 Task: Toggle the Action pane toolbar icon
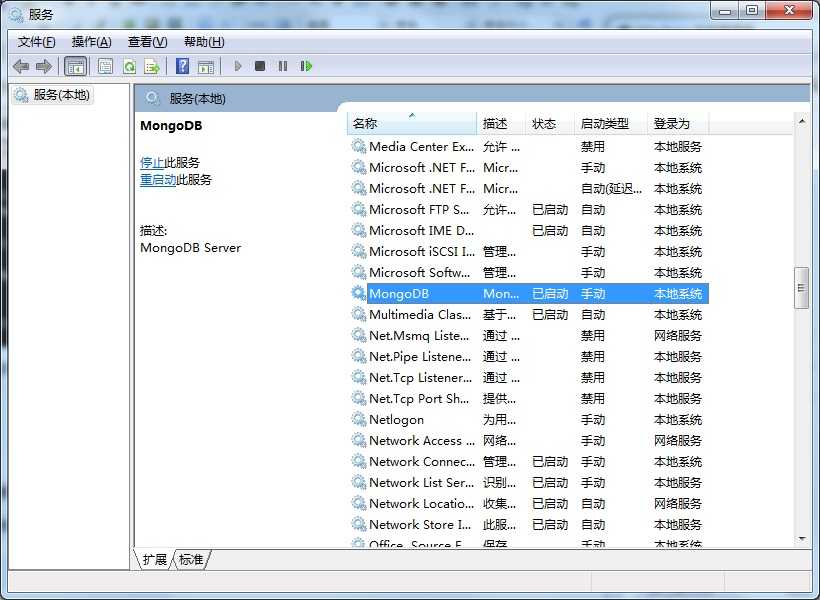pyautogui.click(x=206, y=66)
